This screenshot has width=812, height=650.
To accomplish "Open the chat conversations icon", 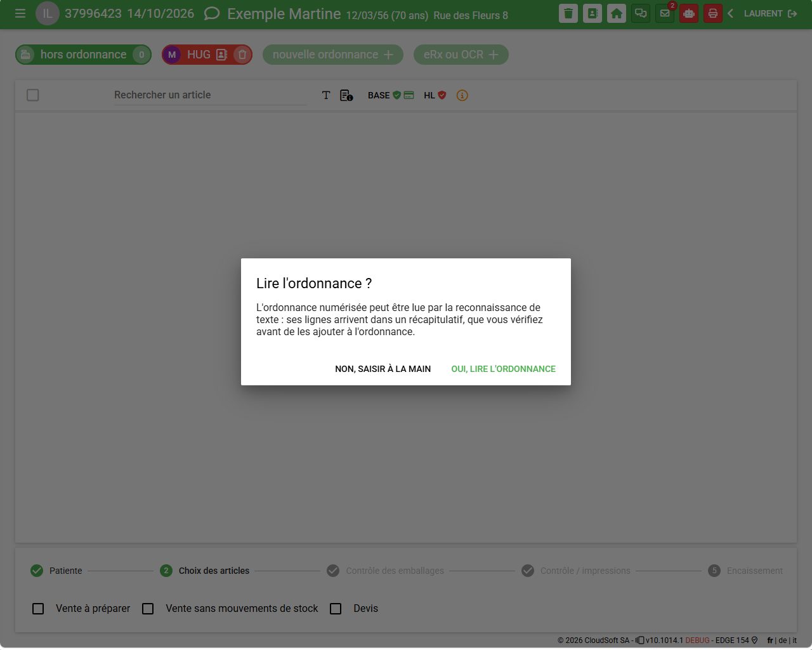I will [641, 13].
